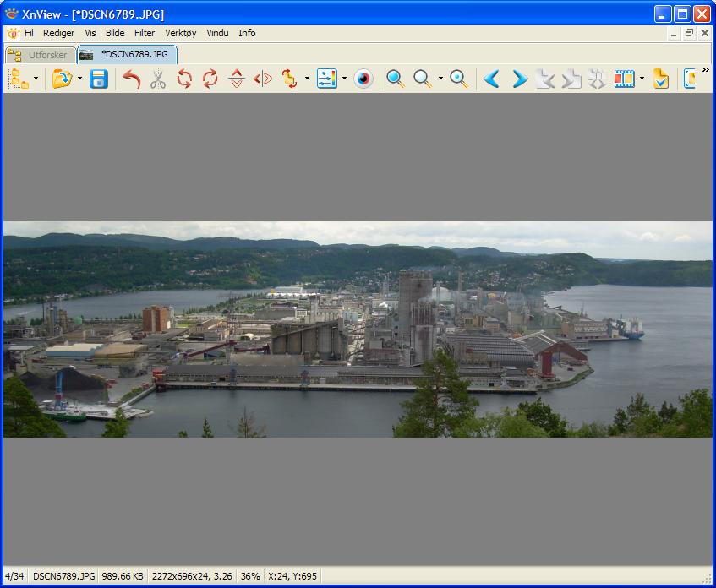Open the Rediger menu

point(59,33)
